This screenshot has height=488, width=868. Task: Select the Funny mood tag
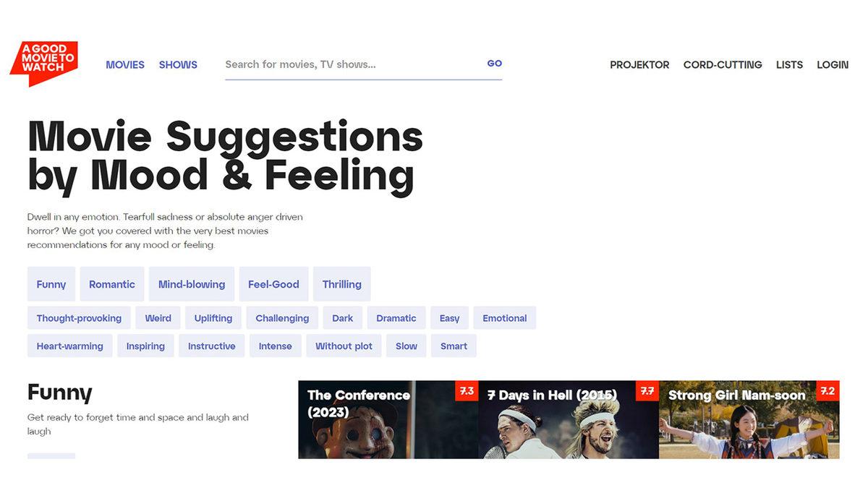pyautogui.click(x=51, y=284)
